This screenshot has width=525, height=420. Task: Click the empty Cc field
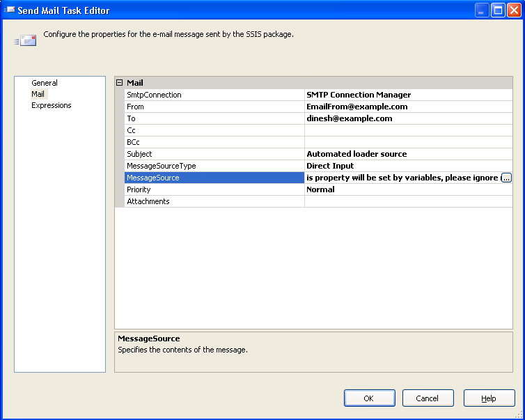pos(407,130)
